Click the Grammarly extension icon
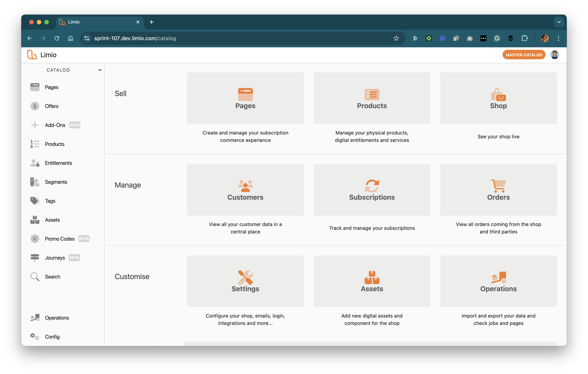The width and height of the screenshot is (588, 374). (497, 38)
